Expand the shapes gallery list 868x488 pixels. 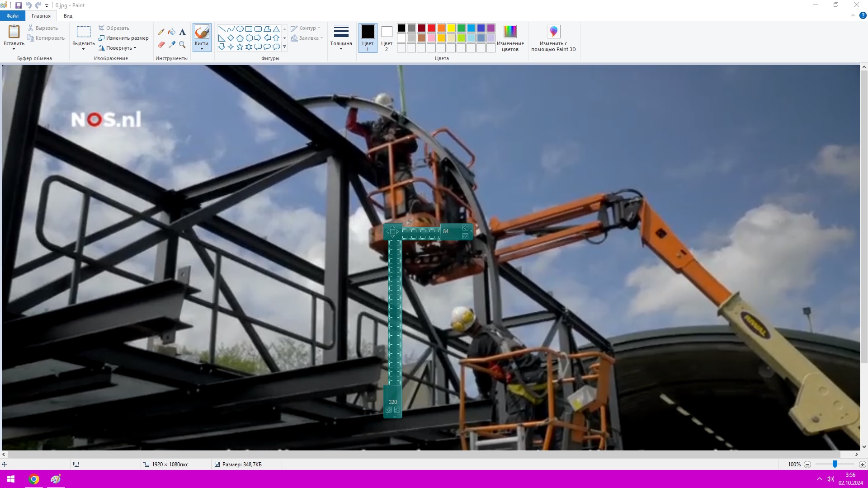(x=284, y=47)
